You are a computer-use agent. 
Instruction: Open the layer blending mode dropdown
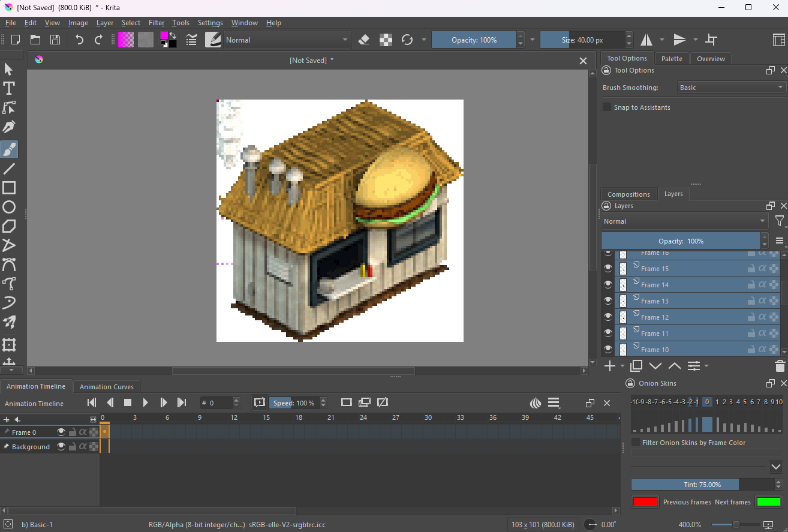tap(684, 221)
